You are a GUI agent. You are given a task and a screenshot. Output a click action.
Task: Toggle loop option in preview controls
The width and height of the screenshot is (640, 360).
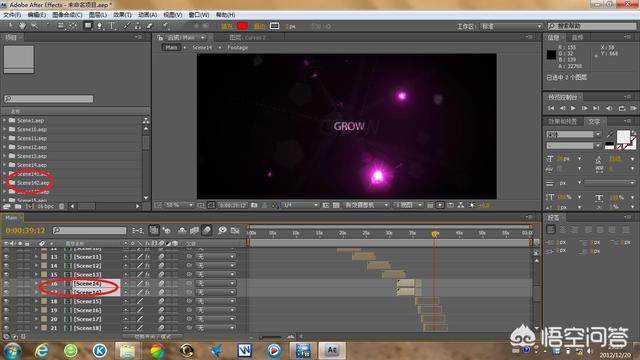tap(622, 108)
